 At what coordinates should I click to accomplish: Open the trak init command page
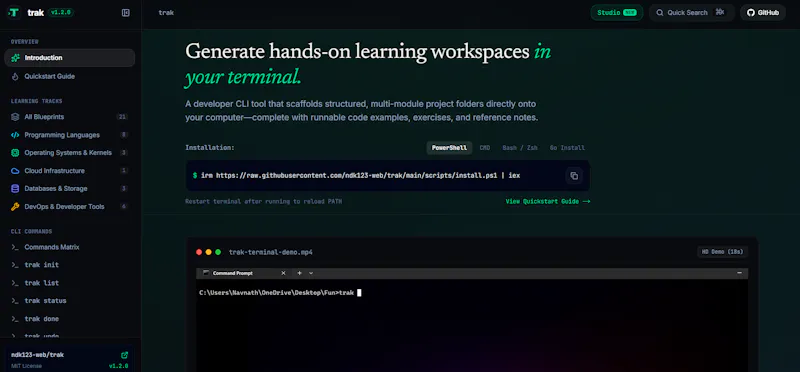pyautogui.click(x=69, y=265)
